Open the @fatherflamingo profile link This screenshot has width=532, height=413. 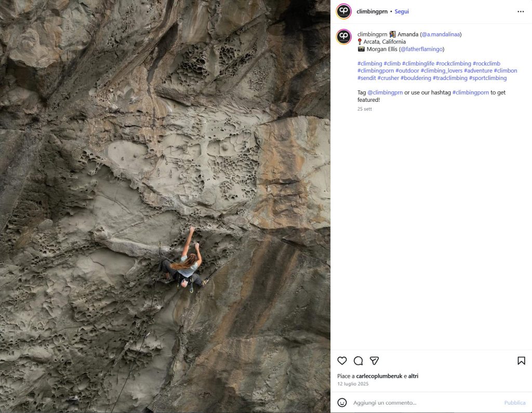click(x=422, y=49)
